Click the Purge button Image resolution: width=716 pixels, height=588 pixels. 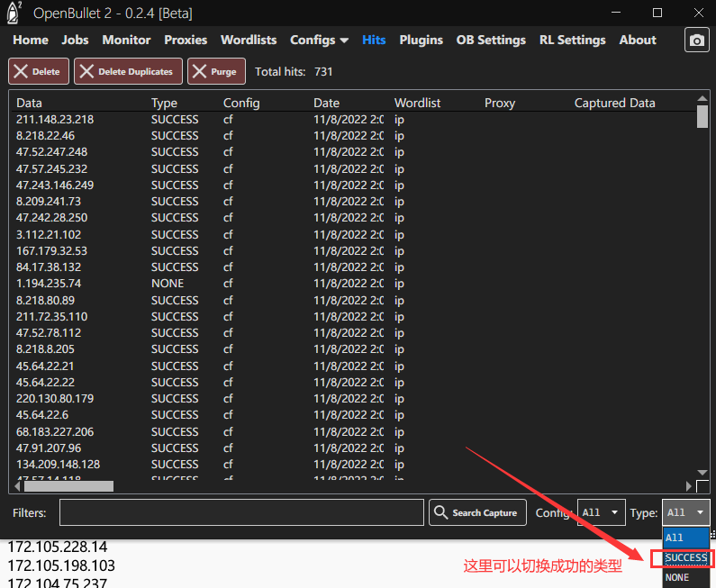pyautogui.click(x=216, y=72)
